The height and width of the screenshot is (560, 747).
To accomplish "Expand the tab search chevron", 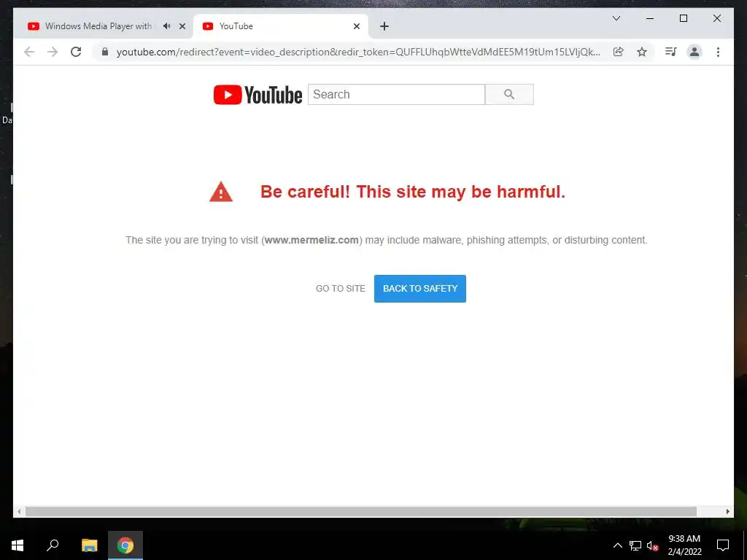I will pyautogui.click(x=616, y=18).
